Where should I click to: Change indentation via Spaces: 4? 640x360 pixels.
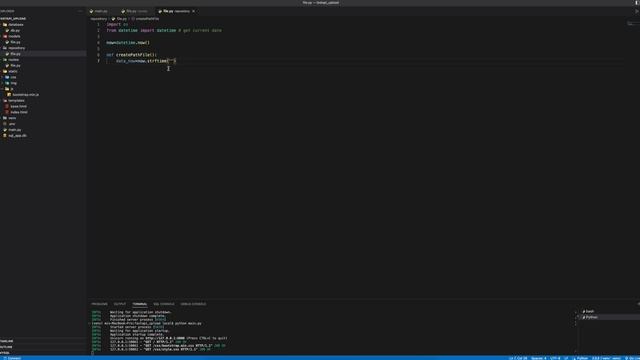[x=539, y=358]
